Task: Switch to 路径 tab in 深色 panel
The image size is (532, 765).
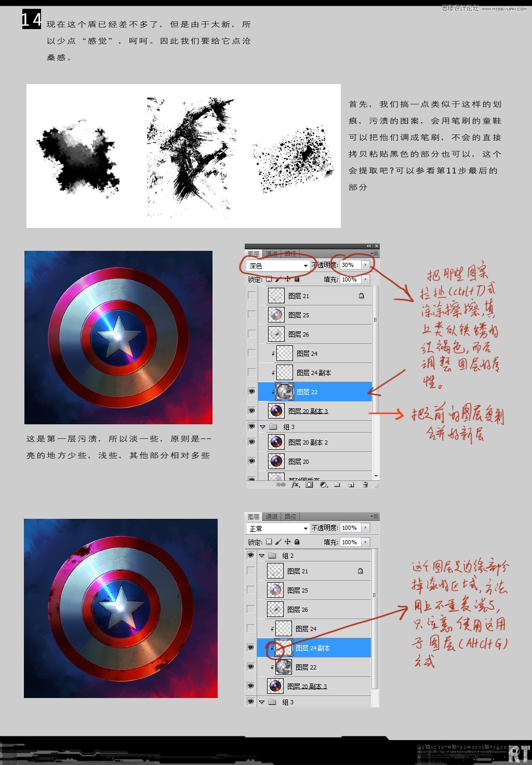Action: coord(290,254)
